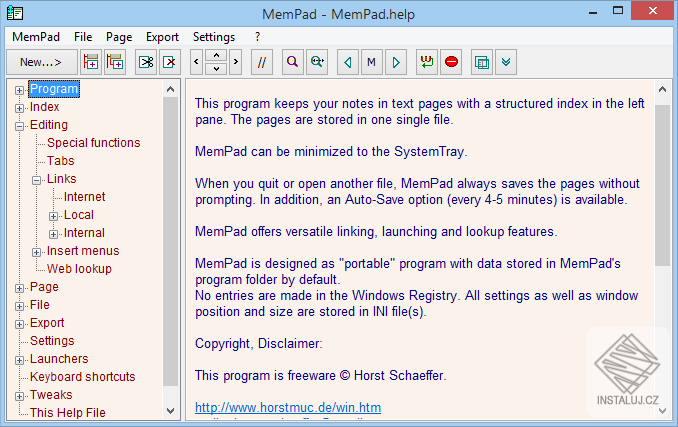Image resolution: width=678 pixels, height=427 pixels.
Task: Click the red stop circle icon
Action: [451, 62]
